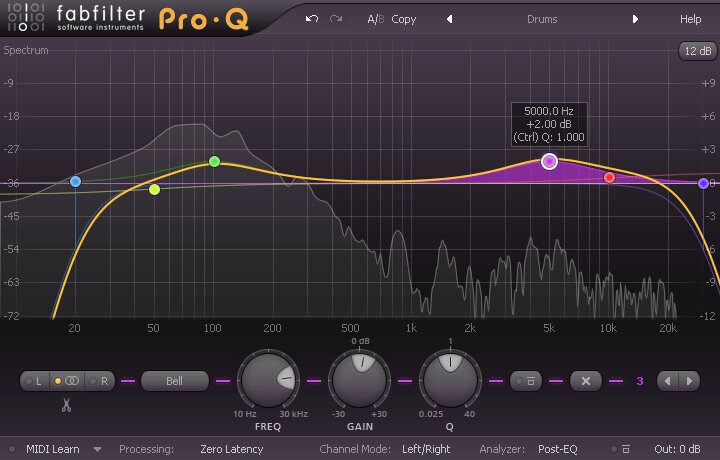
Task: Change the Post-EQ analyzer setting
Action: pyautogui.click(x=557, y=449)
